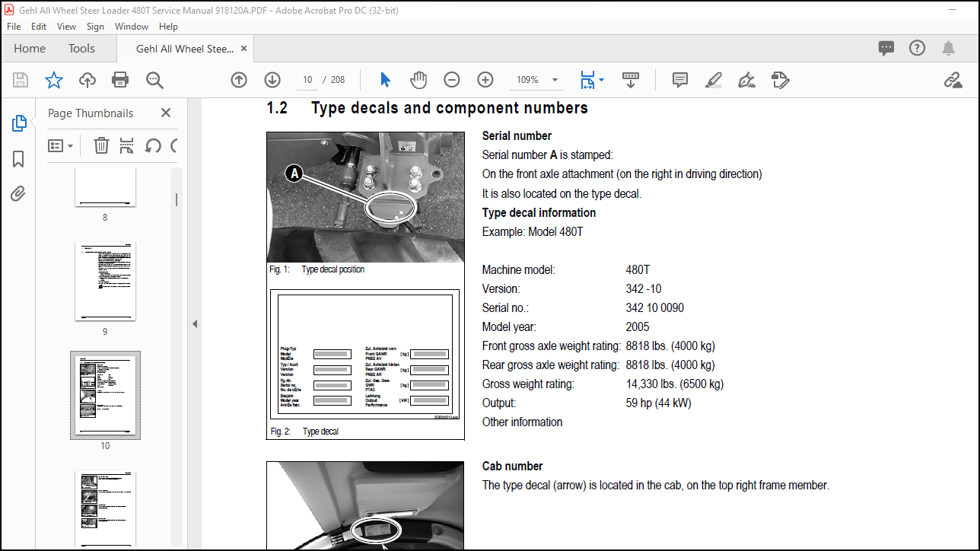Open the Sign menu
Image resolution: width=980 pixels, height=551 pixels.
pos(95,26)
